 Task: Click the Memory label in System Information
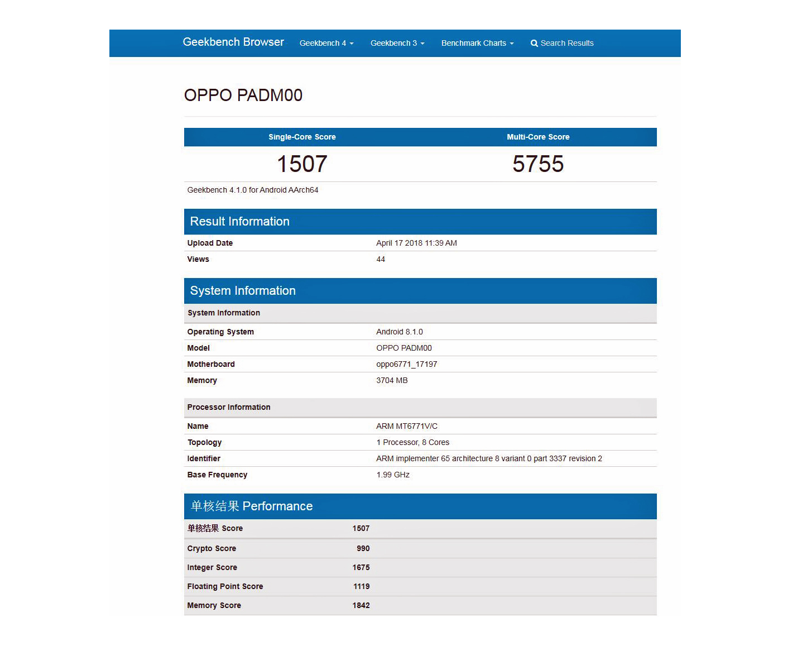tap(202, 381)
